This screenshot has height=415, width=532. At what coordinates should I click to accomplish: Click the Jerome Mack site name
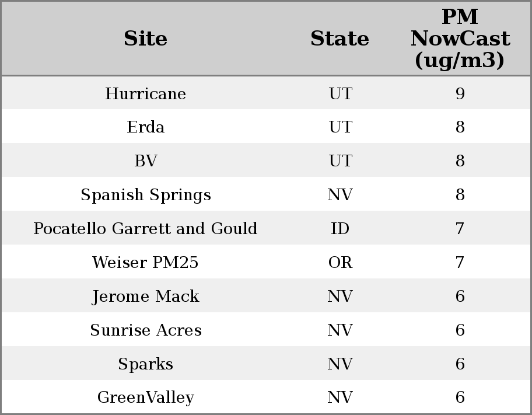pyautogui.click(x=145, y=297)
